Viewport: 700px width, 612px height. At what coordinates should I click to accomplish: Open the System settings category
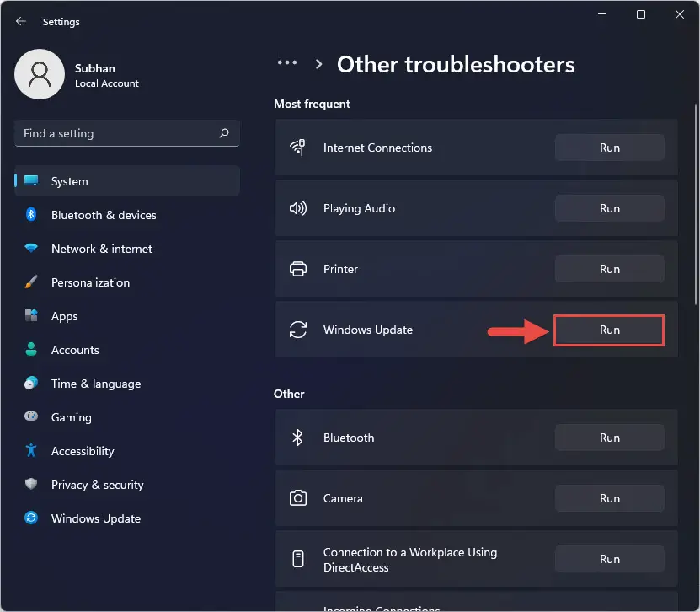[127, 181]
